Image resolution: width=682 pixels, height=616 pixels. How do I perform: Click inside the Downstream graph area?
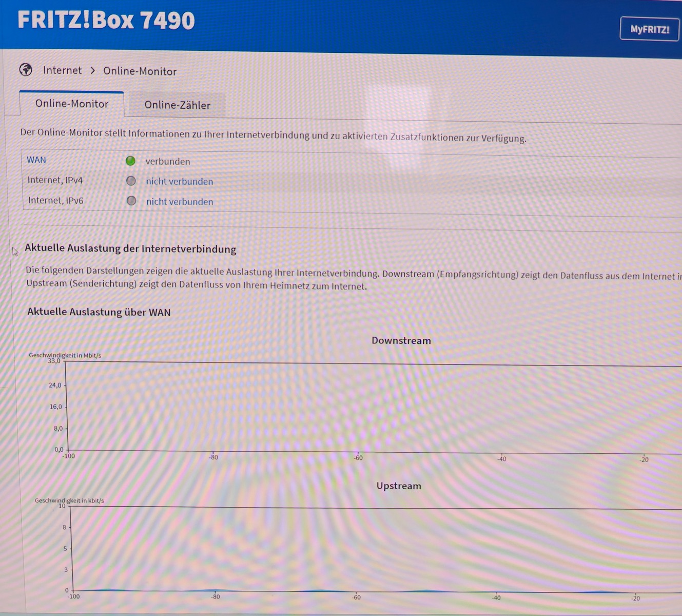click(375, 408)
